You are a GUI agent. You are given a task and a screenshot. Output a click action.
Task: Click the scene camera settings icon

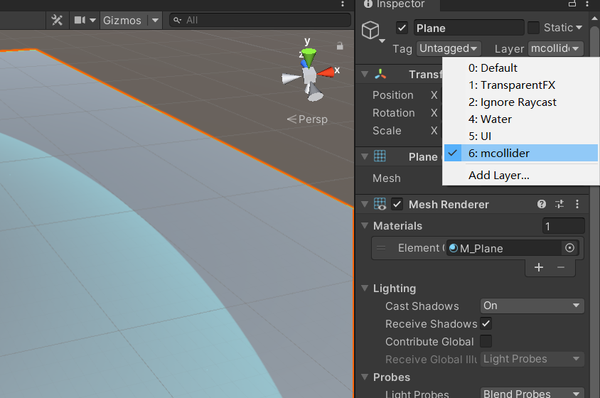80,20
